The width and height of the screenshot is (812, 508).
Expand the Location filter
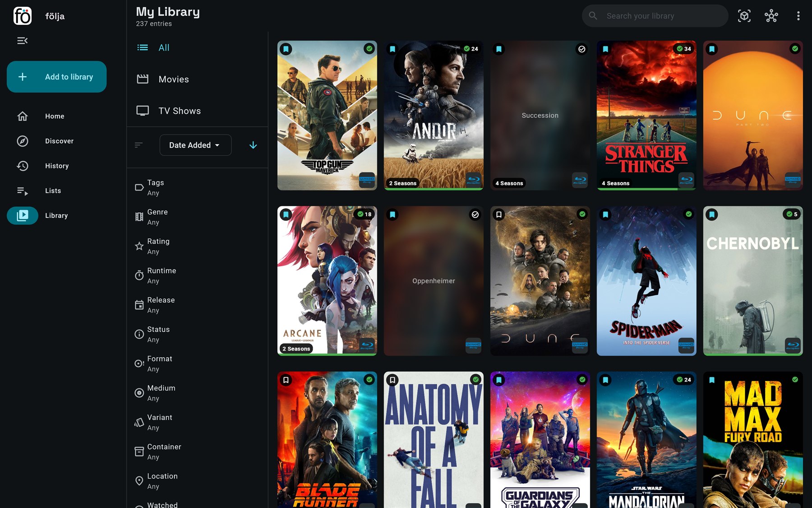click(197, 481)
